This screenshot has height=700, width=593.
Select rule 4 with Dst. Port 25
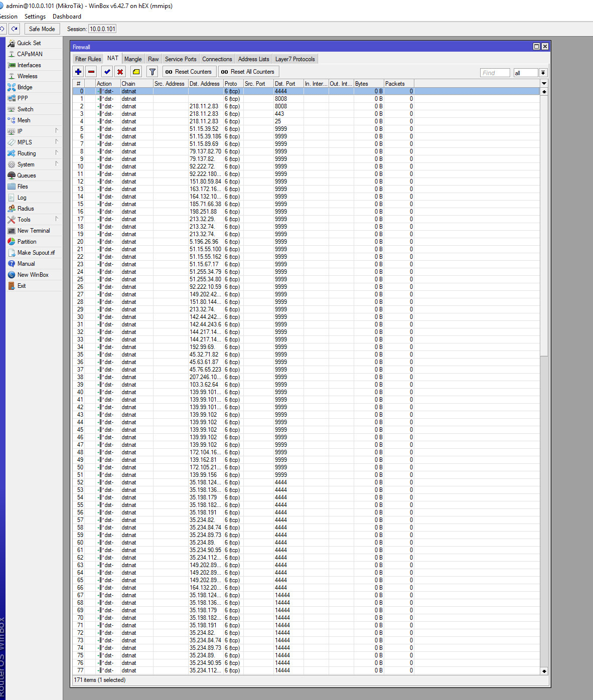[306, 121]
